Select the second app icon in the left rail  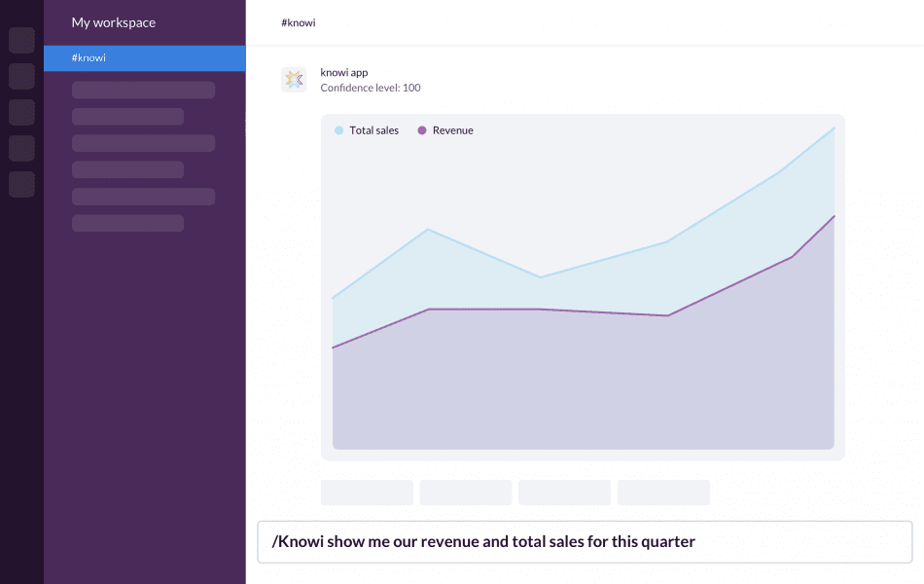point(21,76)
